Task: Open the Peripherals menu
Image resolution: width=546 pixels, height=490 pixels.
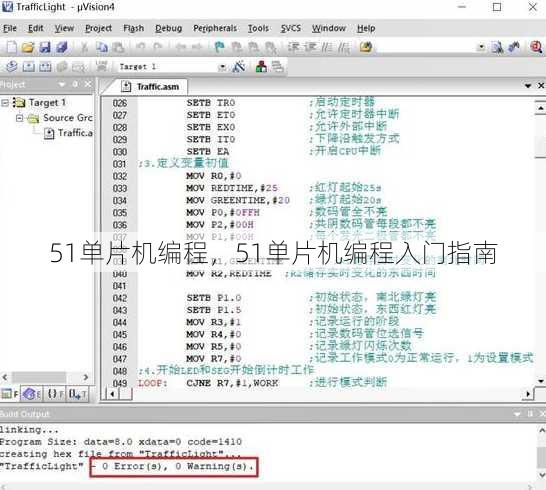Action: [215, 28]
